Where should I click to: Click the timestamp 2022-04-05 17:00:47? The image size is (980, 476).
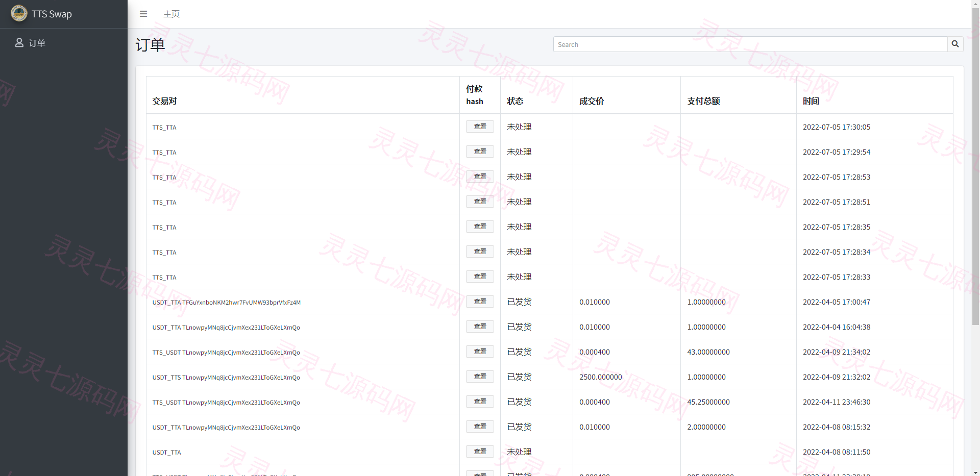837,302
